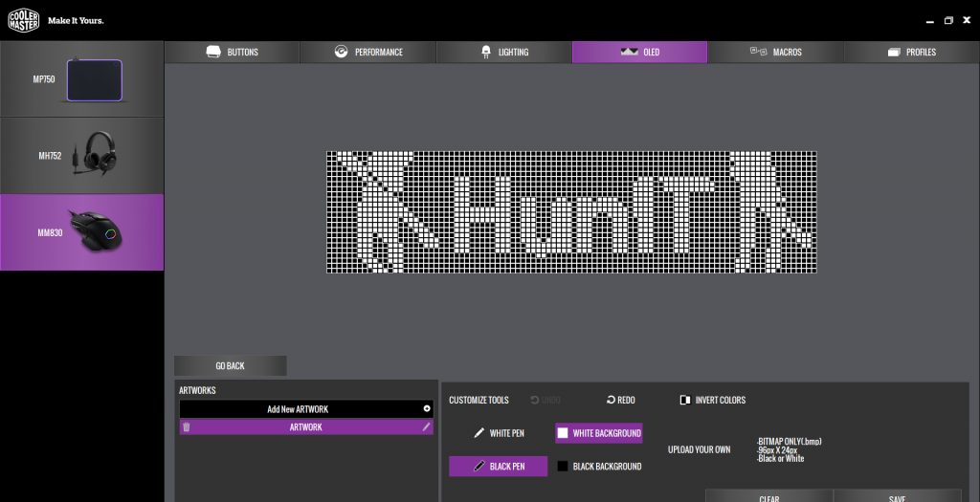Viewport: 980px width, 502px height.
Task: Click the Redo arrow icon
Action: coord(611,400)
